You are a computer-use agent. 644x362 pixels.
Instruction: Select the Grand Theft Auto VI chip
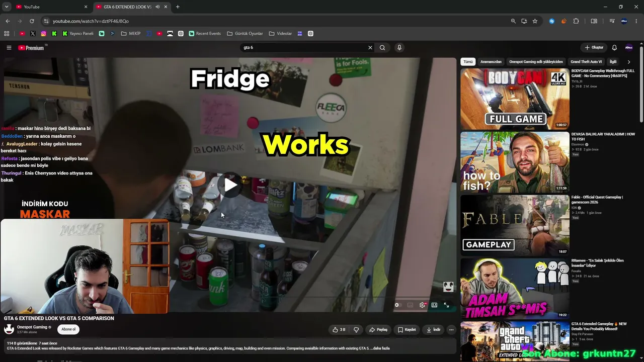586,62
